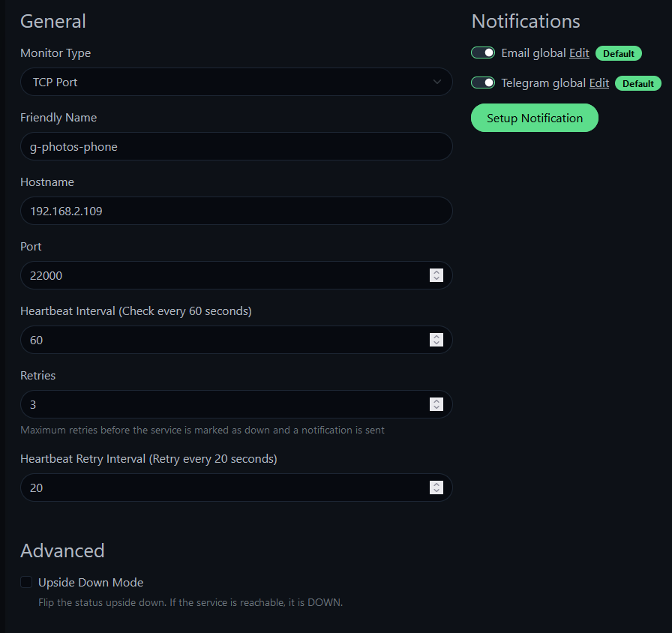Viewport: 672px width, 633px height.
Task: Edit the Telegram global notification
Action: [x=599, y=83]
